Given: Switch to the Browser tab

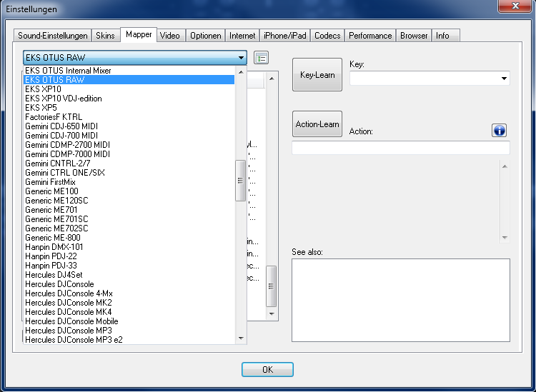Looking at the screenshot, I should pos(414,36).
